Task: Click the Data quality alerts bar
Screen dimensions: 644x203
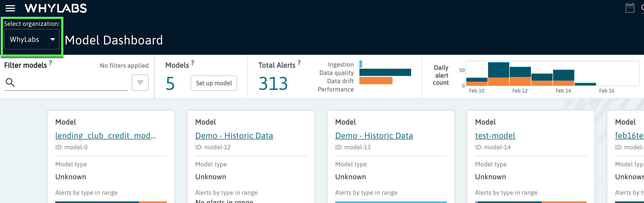Action: tap(385, 72)
